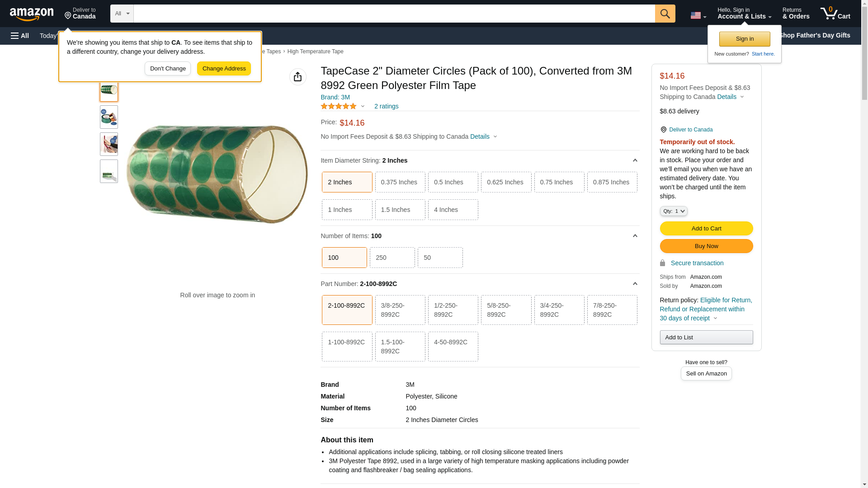Screen dimensions: 868x488
Task: Click the Amazon logo
Action: click(x=32, y=14)
